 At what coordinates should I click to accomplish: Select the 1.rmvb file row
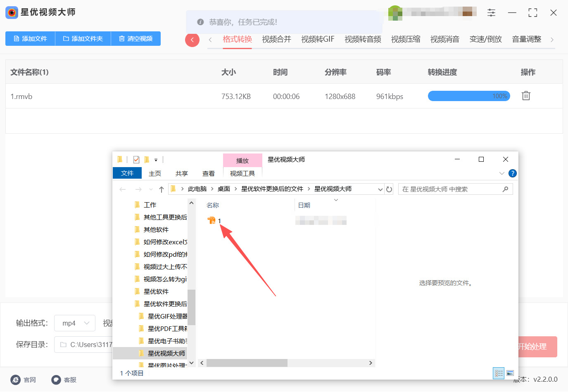(284, 96)
